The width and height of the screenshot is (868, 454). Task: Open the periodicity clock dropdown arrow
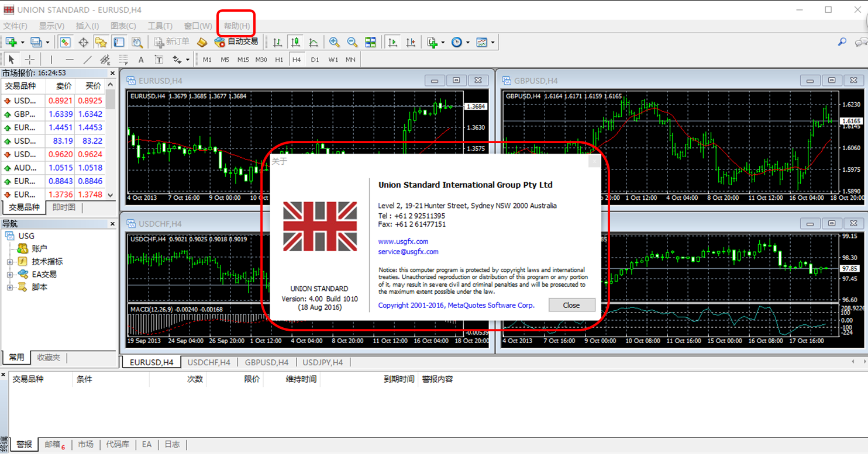467,43
